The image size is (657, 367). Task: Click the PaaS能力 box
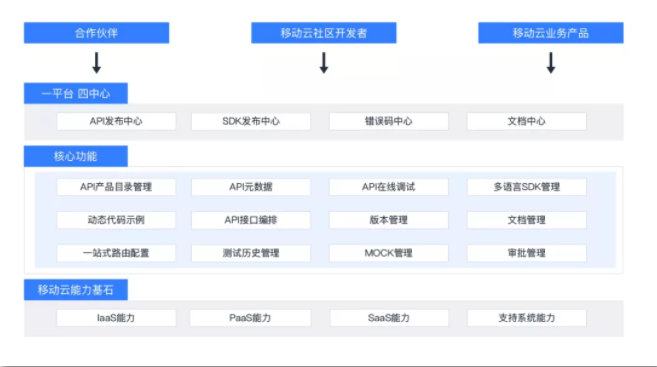pyautogui.click(x=250, y=318)
